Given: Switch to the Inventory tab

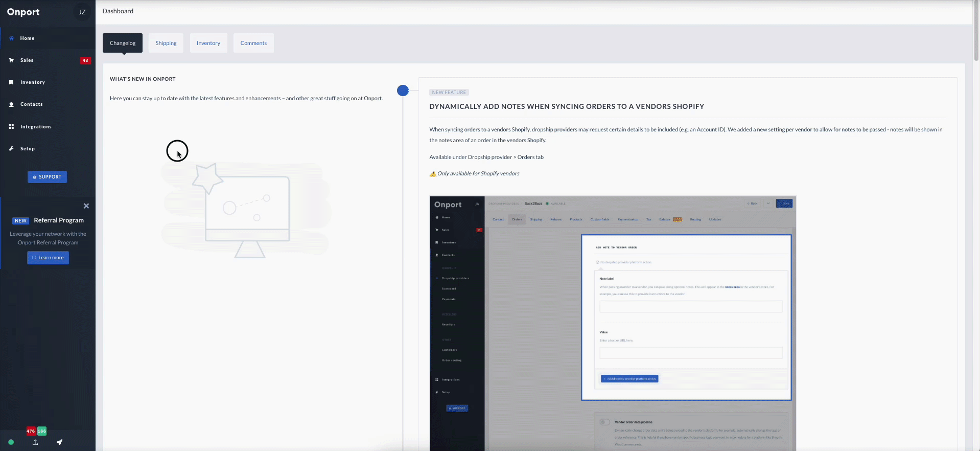Looking at the screenshot, I should [208, 43].
